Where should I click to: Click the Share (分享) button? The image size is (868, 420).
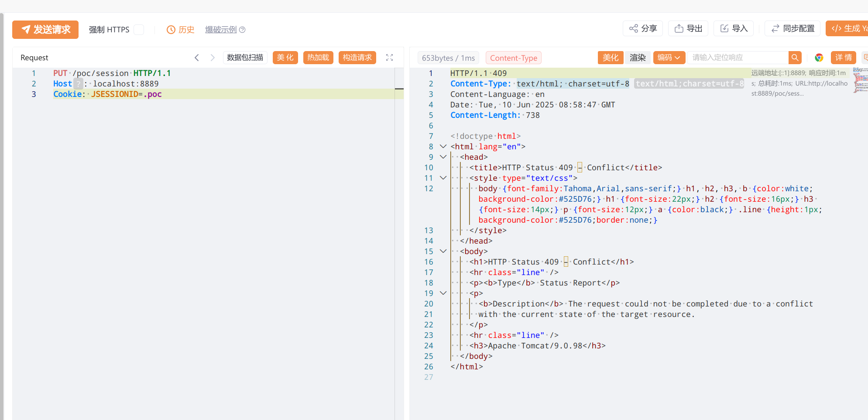click(x=643, y=28)
